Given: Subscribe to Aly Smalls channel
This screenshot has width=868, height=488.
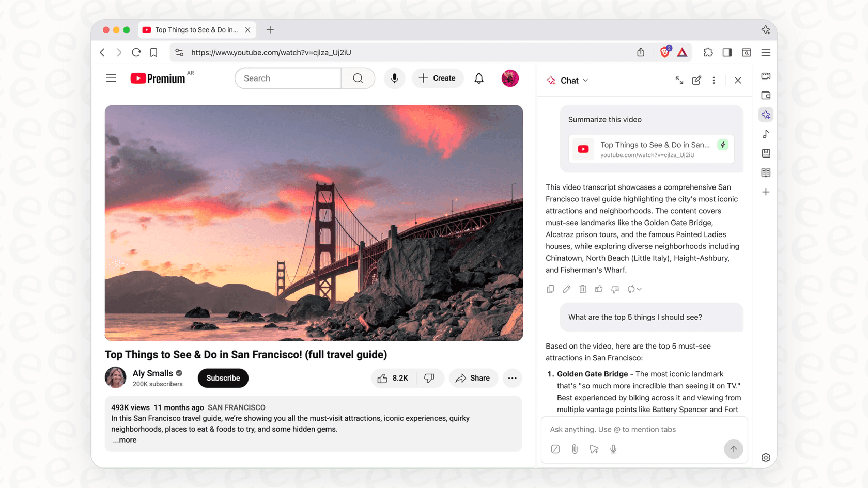Looking at the screenshot, I should [x=223, y=378].
